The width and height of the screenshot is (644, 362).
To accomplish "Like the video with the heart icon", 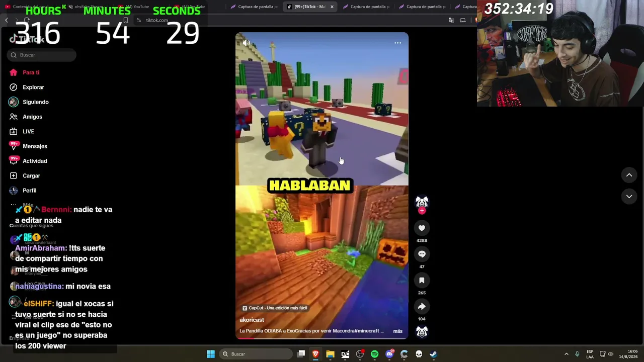I will [x=422, y=228].
